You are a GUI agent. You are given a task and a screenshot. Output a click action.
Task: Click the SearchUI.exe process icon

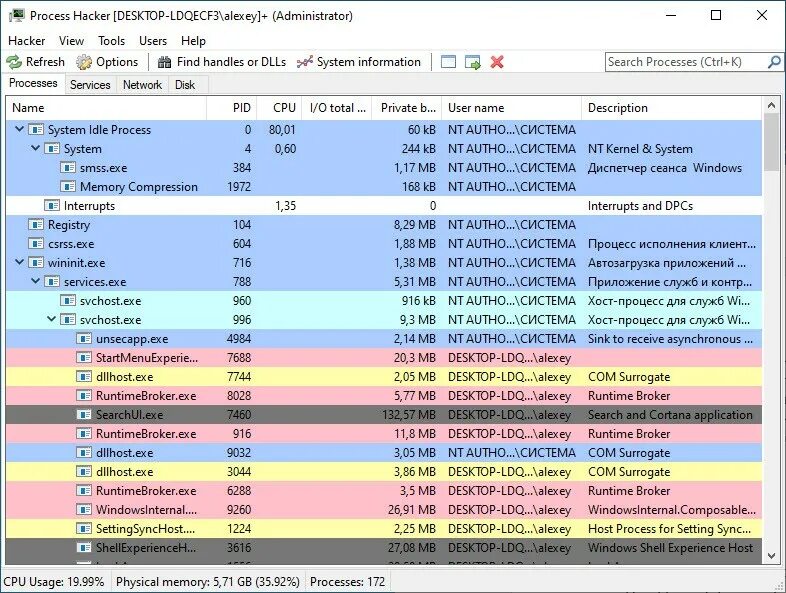pyautogui.click(x=84, y=415)
